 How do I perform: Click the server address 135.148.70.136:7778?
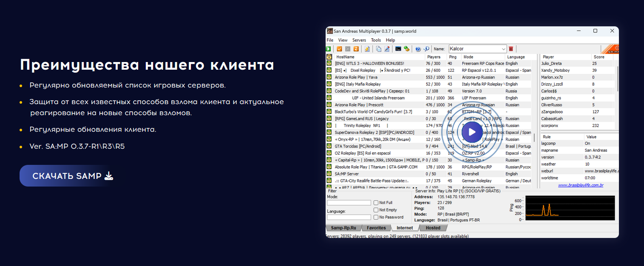point(456,197)
